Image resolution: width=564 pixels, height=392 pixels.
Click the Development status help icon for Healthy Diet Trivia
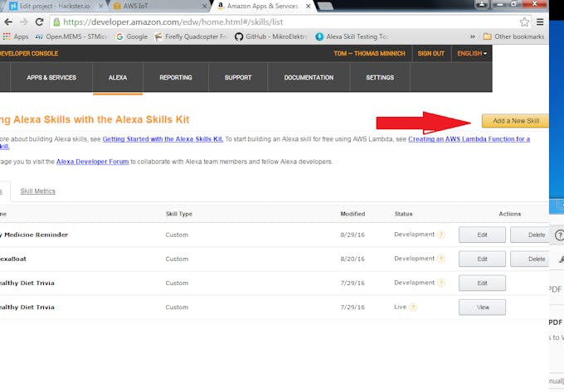441,283
